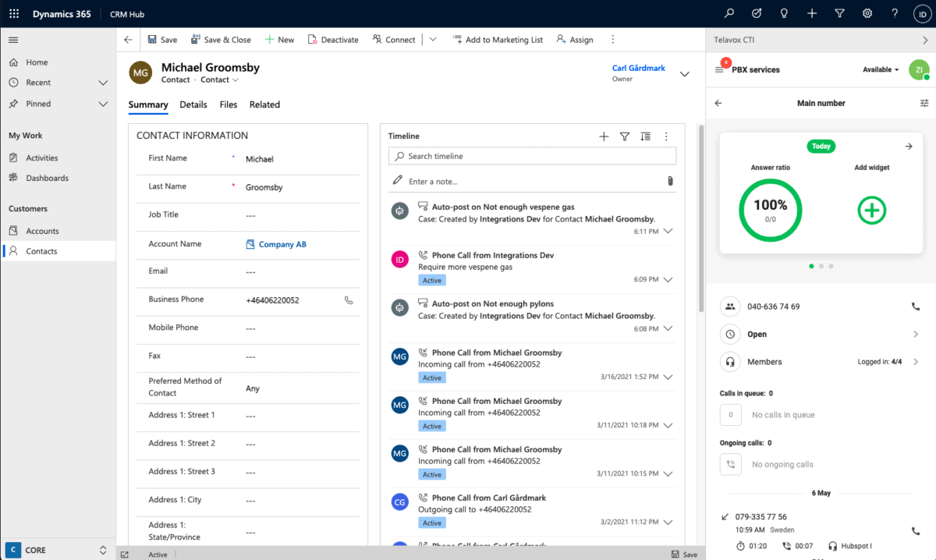Collapse the site map hamburger menu
Screen dimensions: 936x560
click(x=13, y=40)
